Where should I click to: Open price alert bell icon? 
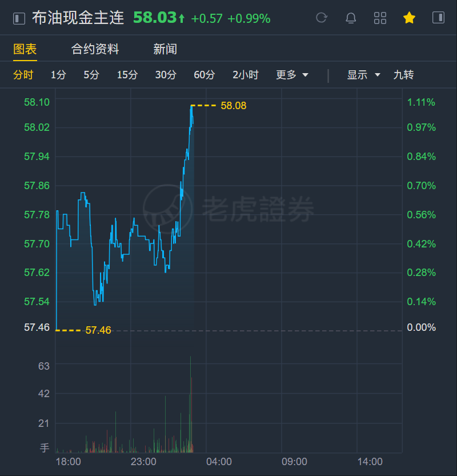[351, 18]
